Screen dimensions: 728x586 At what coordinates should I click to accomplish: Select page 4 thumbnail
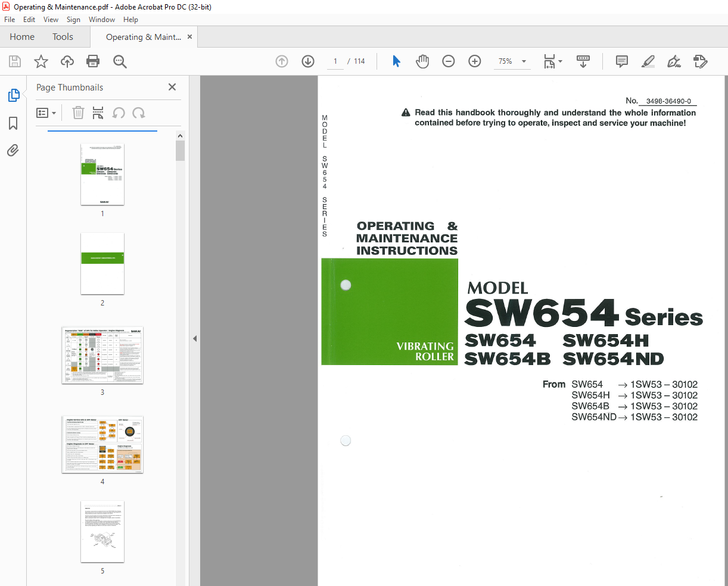(x=102, y=444)
